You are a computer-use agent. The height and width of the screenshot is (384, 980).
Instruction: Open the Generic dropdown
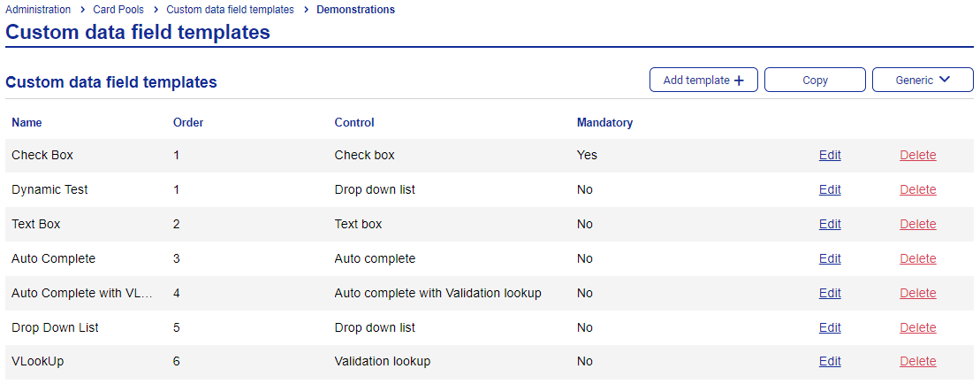(923, 80)
